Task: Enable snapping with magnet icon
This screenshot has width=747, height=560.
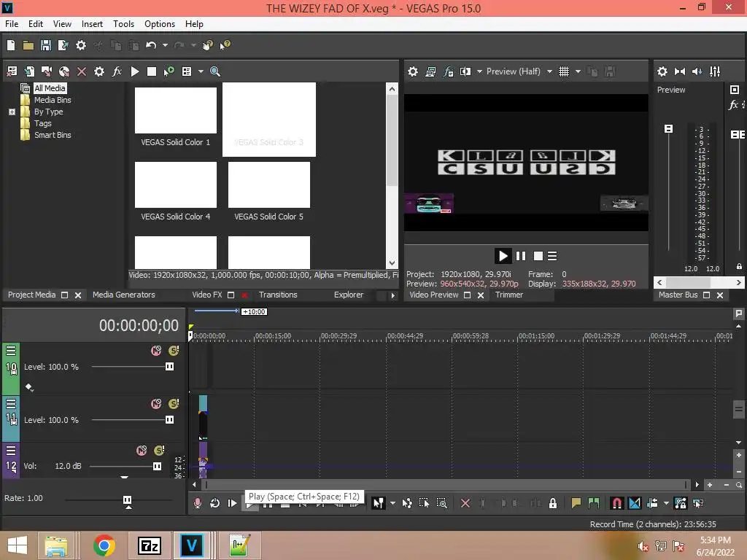Action: pyautogui.click(x=616, y=503)
